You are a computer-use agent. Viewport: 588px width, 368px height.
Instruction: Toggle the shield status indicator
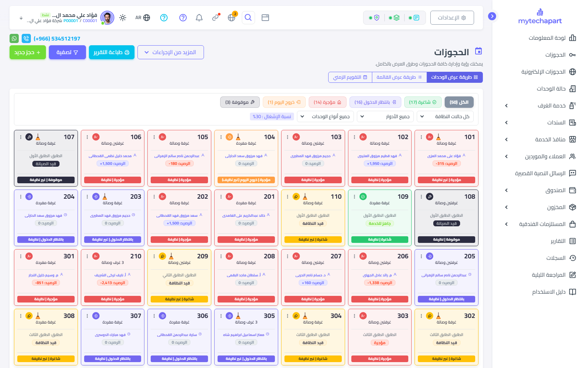click(x=374, y=18)
